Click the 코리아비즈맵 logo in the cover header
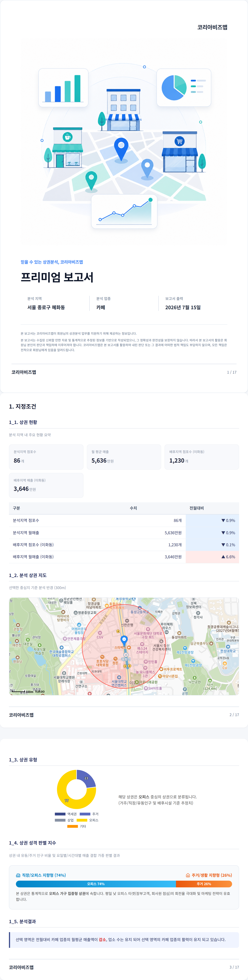The image size is (248, 980). 212,27
